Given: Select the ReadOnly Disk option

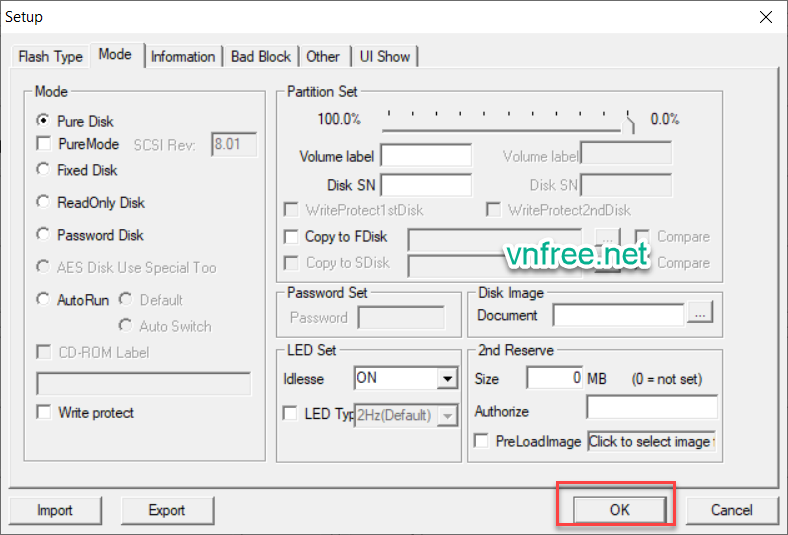Looking at the screenshot, I should pos(43,202).
